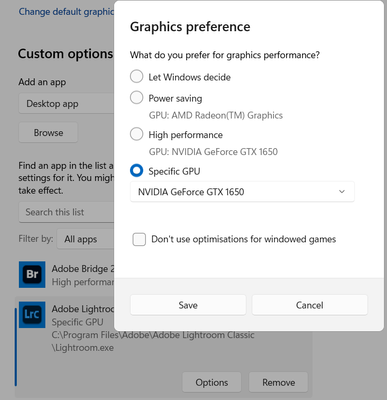The width and height of the screenshot is (387, 400).
Task: Cancel the Graphics preference dialog
Action: click(310, 305)
